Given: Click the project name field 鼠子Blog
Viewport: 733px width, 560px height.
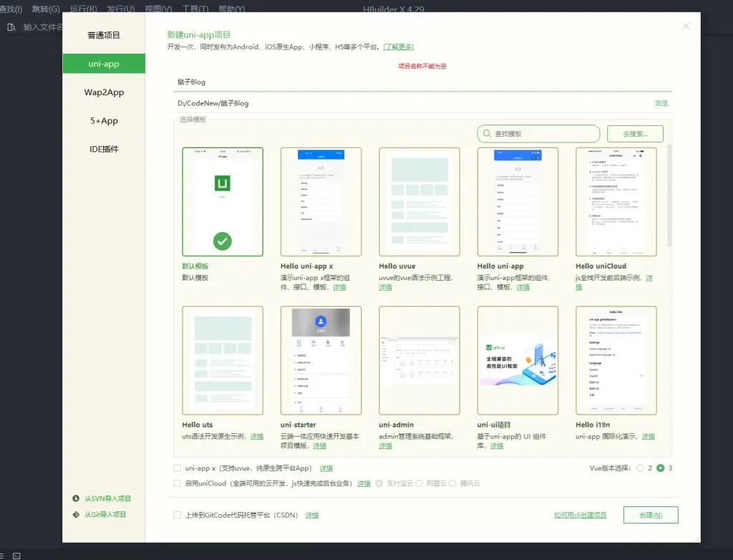Looking at the screenshot, I should pyautogui.click(x=422, y=82).
